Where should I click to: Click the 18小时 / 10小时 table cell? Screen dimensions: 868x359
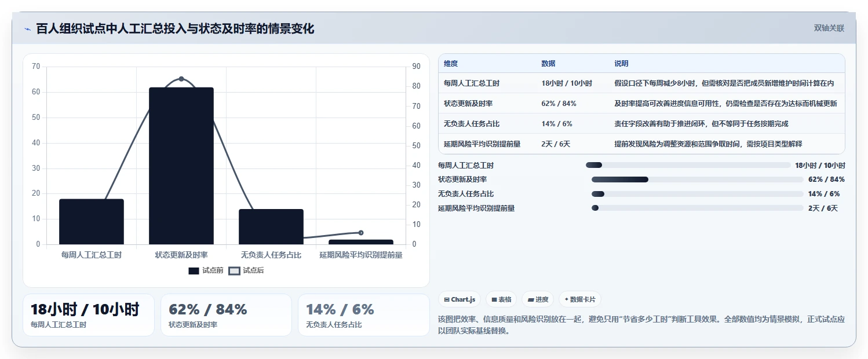point(567,83)
